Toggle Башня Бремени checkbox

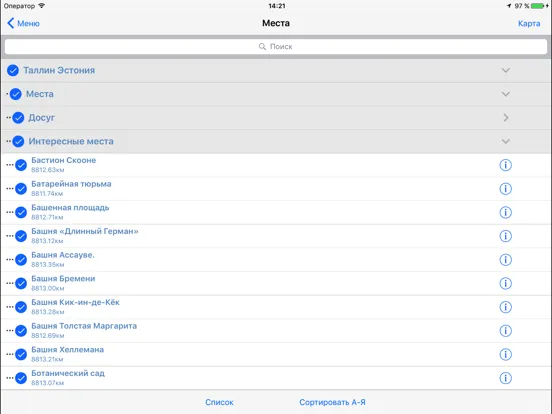(x=21, y=283)
